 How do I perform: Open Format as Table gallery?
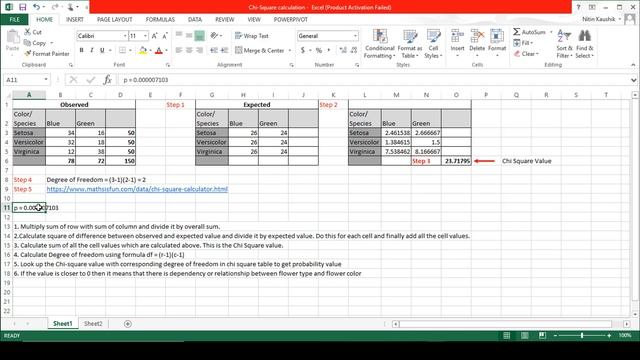pyautogui.click(x=410, y=44)
